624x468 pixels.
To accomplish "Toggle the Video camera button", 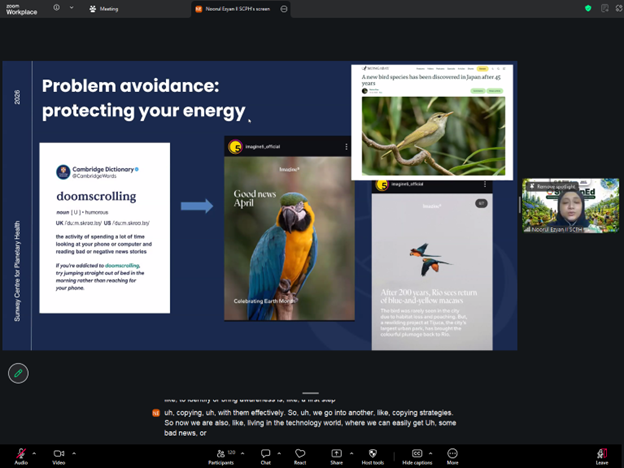I will click(x=59, y=454).
